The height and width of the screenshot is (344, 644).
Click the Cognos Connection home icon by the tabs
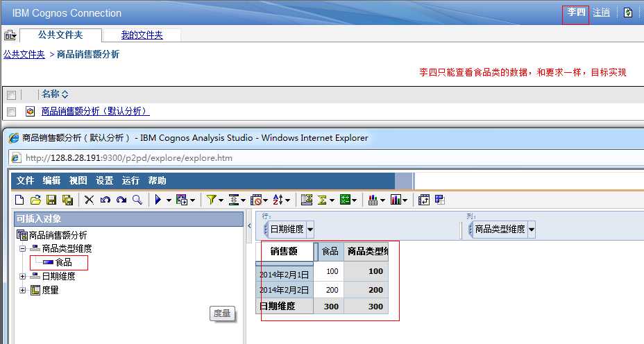tap(10, 35)
